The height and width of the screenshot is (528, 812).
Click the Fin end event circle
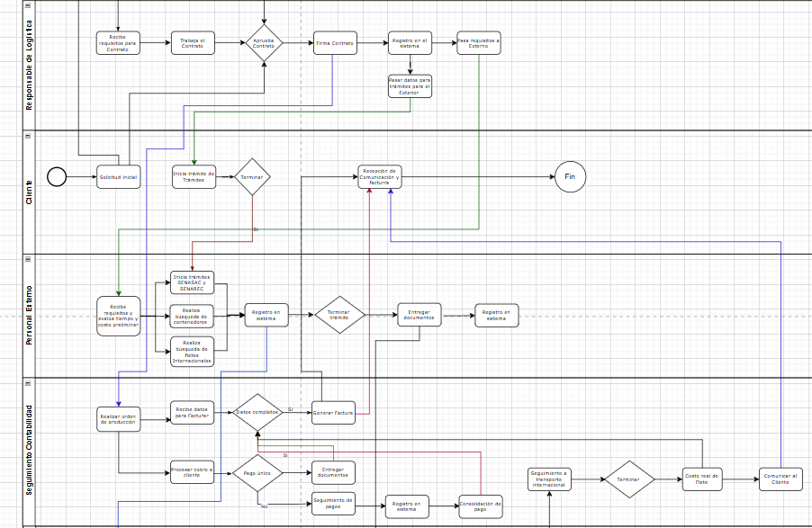pos(571,177)
